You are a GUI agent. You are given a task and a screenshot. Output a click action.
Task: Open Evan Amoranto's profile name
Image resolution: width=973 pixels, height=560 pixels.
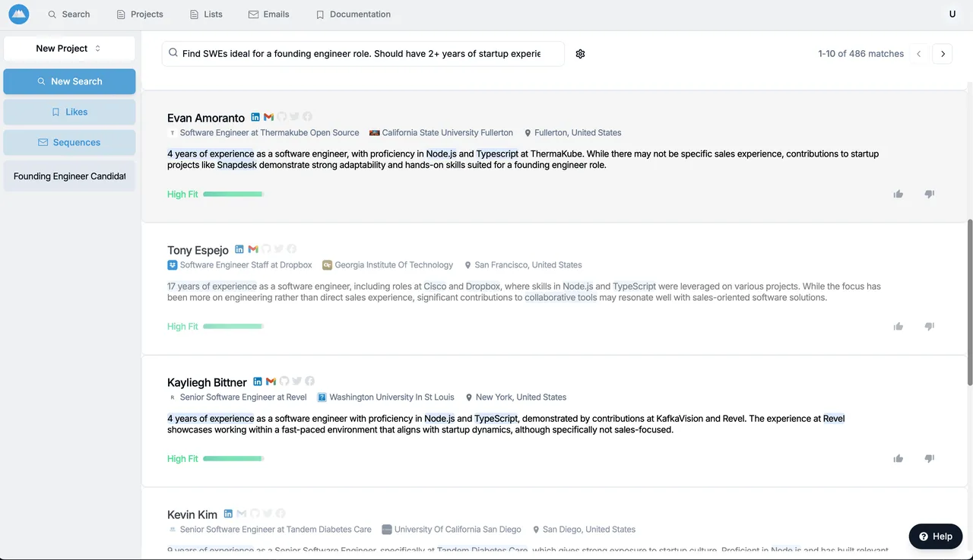(x=206, y=118)
